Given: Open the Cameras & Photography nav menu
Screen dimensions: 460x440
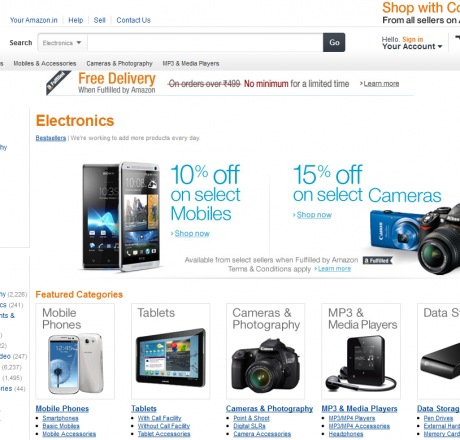Looking at the screenshot, I should (x=119, y=63).
